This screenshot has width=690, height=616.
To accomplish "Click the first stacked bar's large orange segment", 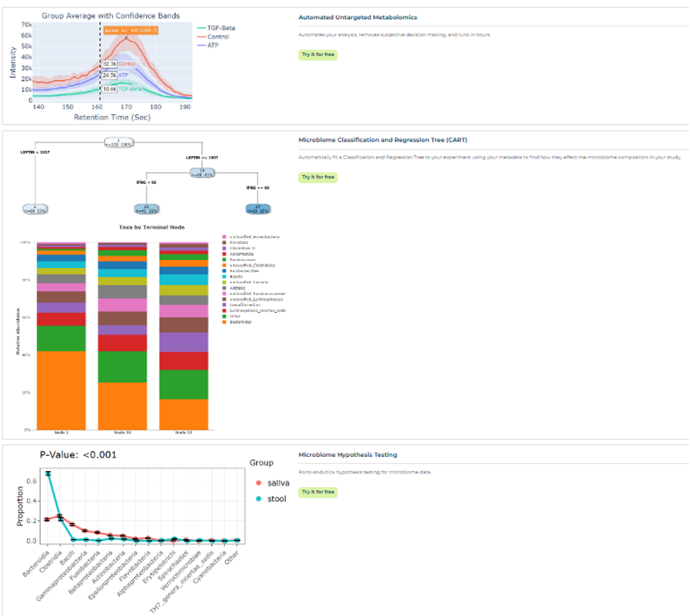I will click(x=61, y=390).
